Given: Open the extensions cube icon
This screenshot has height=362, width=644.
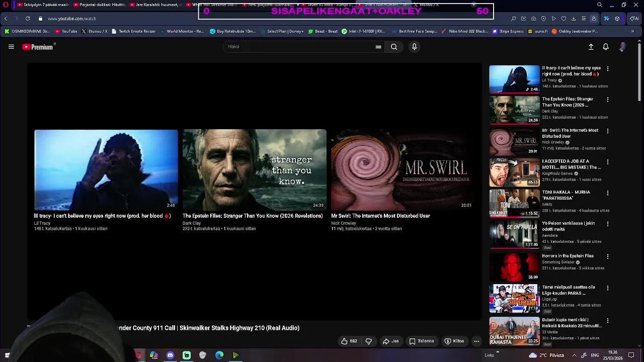Looking at the screenshot, I should coord(617,19).
